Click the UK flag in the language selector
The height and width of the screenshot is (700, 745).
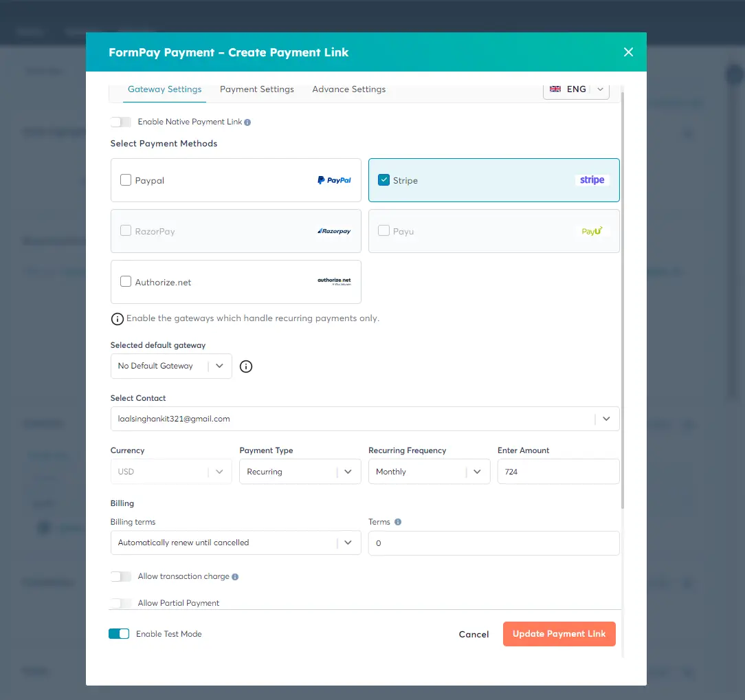click(555, 89)
